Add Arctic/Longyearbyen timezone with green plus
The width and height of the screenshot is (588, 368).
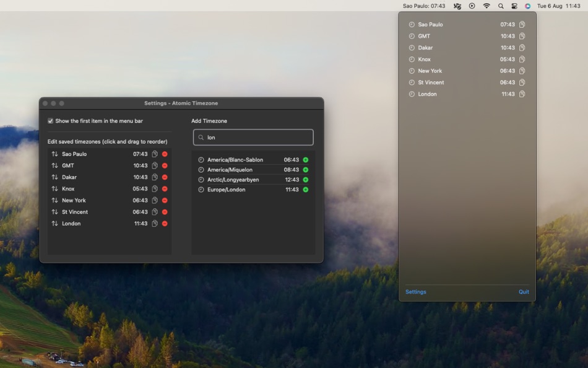pyautogui.click(x=306, y=180)
